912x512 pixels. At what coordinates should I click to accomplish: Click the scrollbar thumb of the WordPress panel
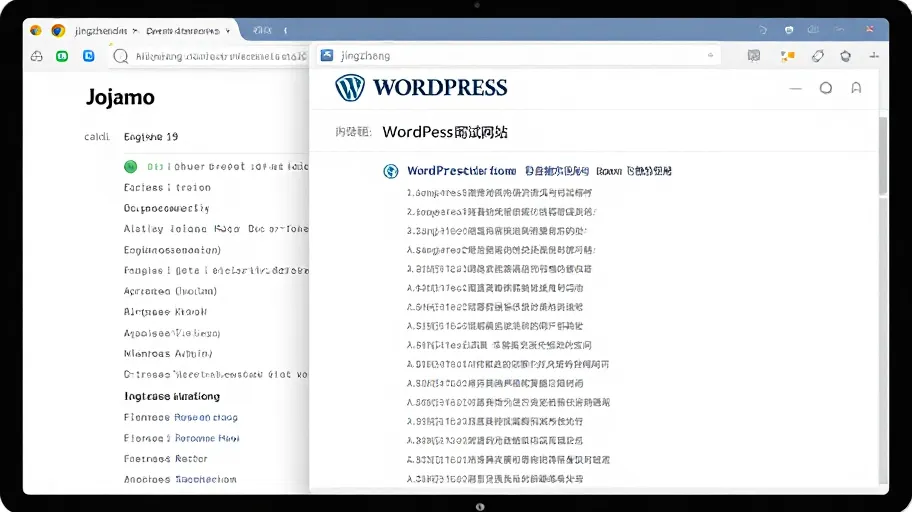(x=883, y=156)
